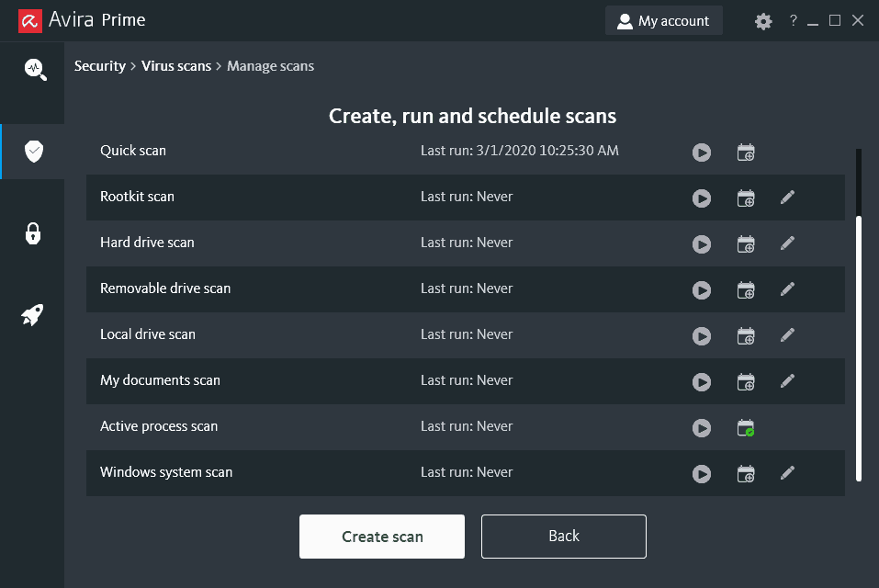Select the Security shield sidebar icon
Image resolution: width=879 pixels, height=588 pixels.
coord(34,151)
